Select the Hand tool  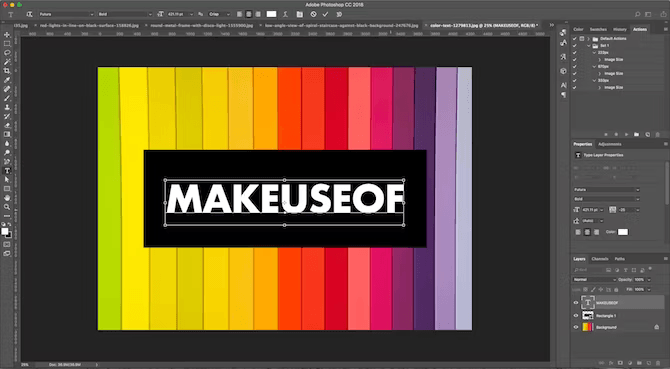(7, 198)
